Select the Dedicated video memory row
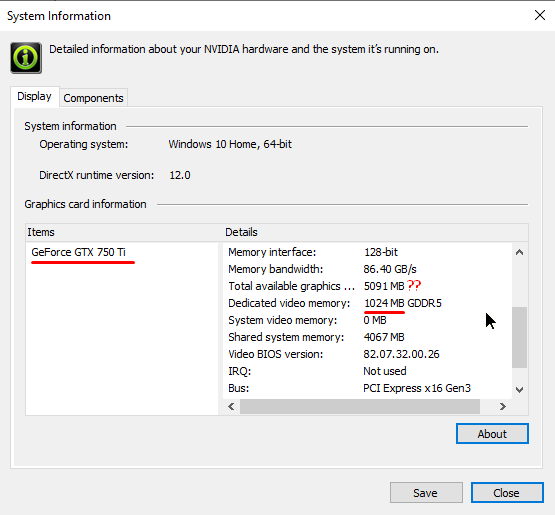Image resolution: width=555 pixels, height=515 pixels. (x=367, y=303)
